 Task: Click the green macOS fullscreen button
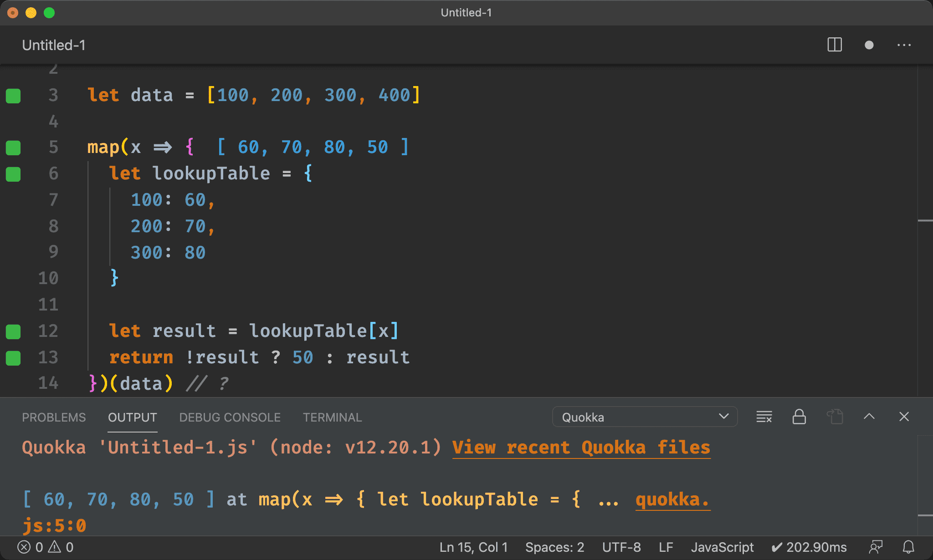tap(49, 13)
